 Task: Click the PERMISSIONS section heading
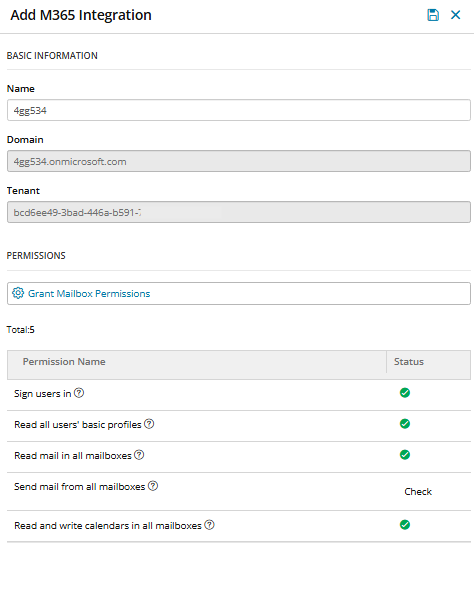pos(36,256)
